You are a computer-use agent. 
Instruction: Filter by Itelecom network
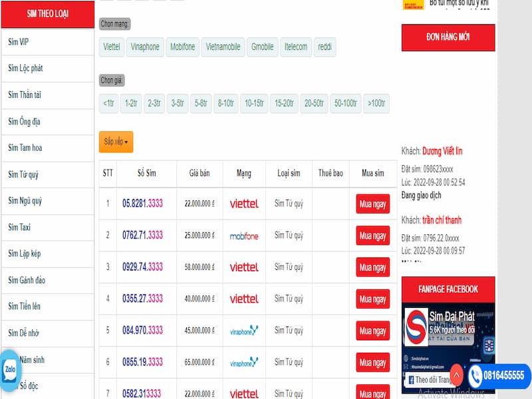click(x=296, y=47)
